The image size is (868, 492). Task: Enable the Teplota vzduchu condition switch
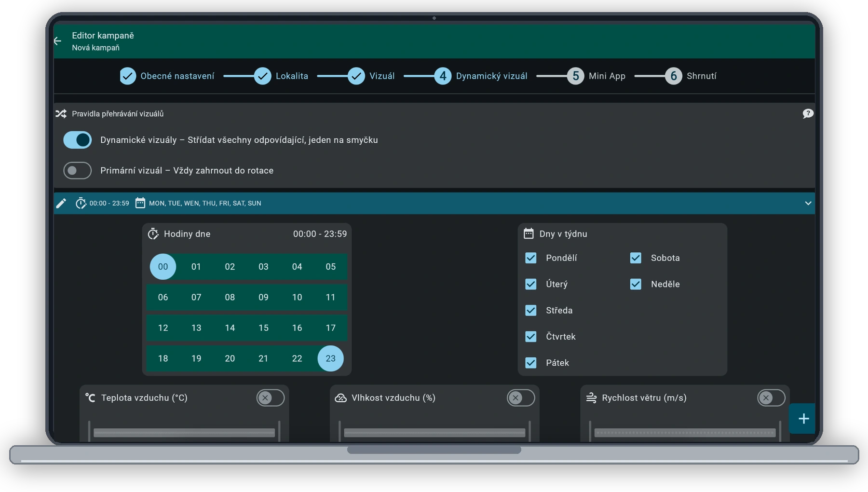pyautogui.click(x=271, y=398)
